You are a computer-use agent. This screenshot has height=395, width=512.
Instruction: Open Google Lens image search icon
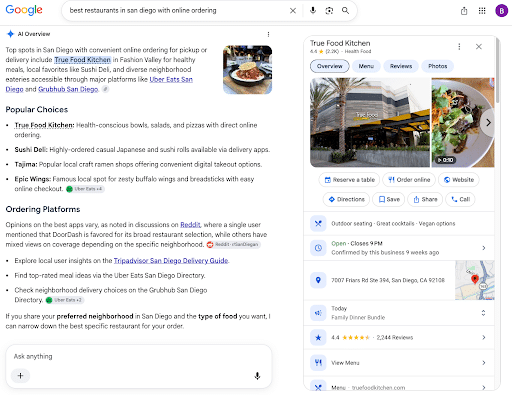click(x=329, y=11)
